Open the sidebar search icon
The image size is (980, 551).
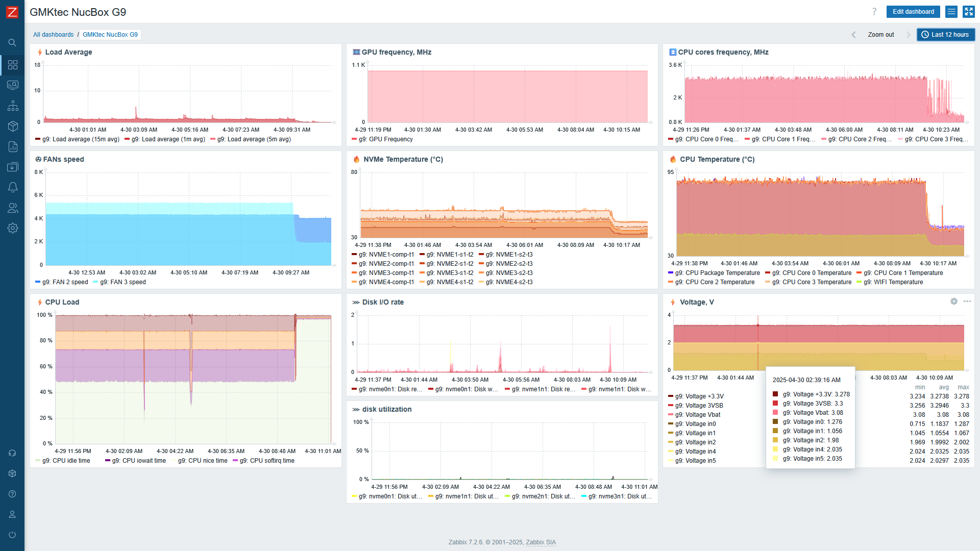pos(12,43)
